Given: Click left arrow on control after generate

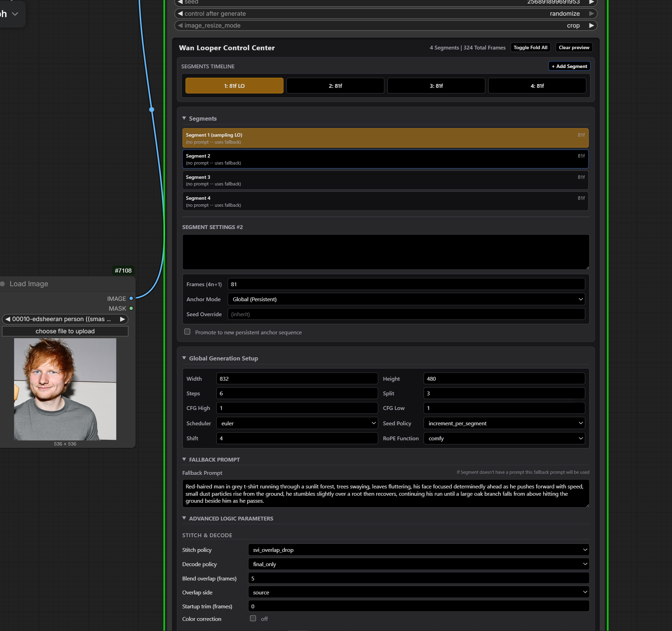Looking at the screenshot, I should tap(180, 14).
